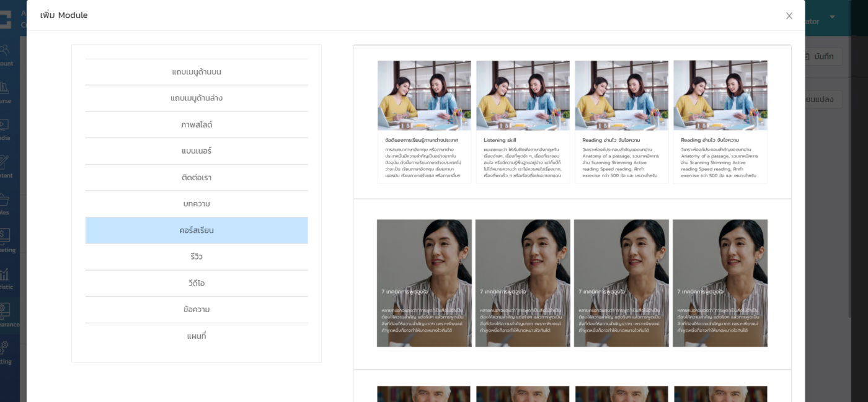This screenshot has width=868, height=402.
Task: Select the white card course layout template
Action: click(x=572, y=122)
